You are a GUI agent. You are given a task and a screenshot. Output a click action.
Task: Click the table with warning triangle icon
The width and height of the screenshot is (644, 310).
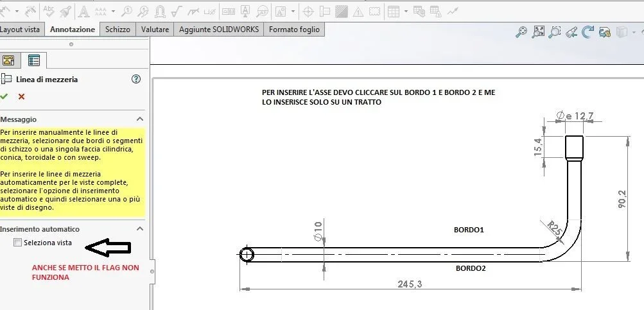click(x=436, y=12)
